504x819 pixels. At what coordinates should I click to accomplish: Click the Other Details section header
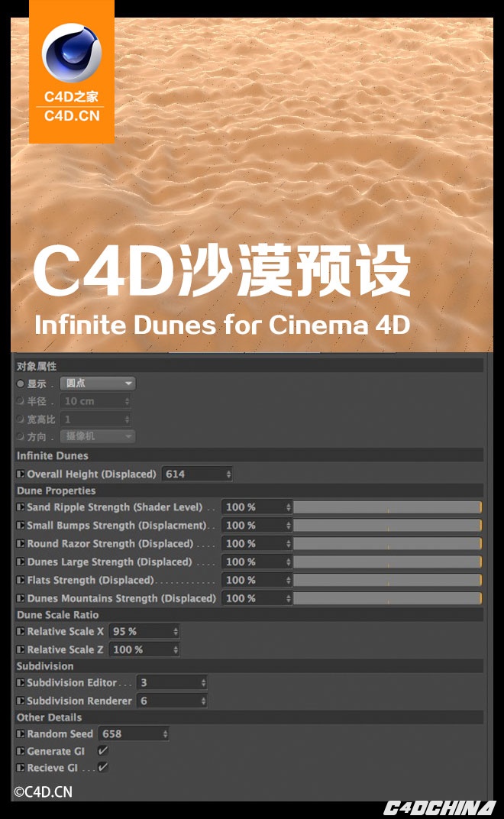(x=250, y=717)
